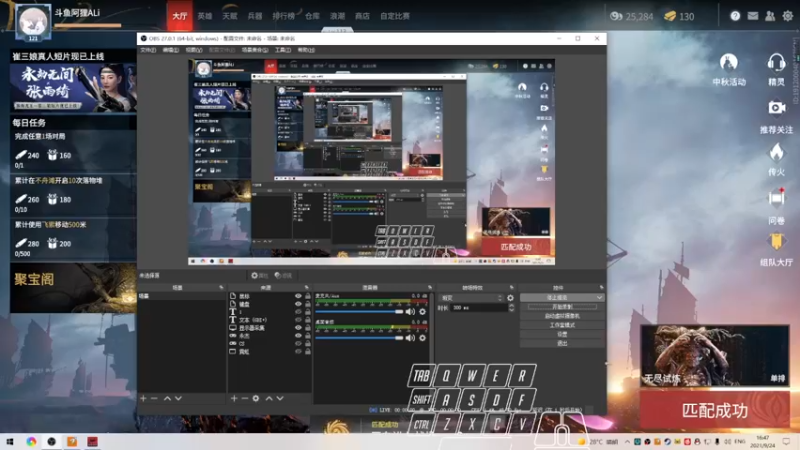Open transition properties gear icon
Viewport: 800px width, 450px height.
point(510,297)
